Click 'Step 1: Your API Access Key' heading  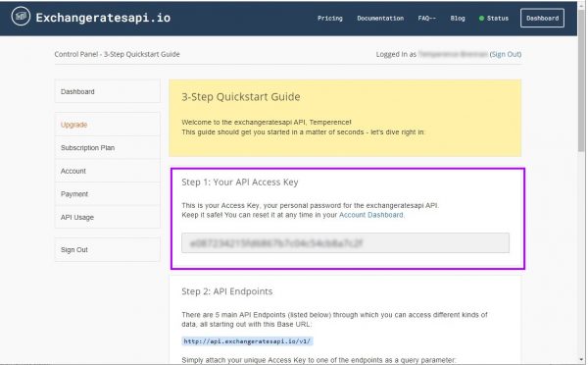(240, 182)
